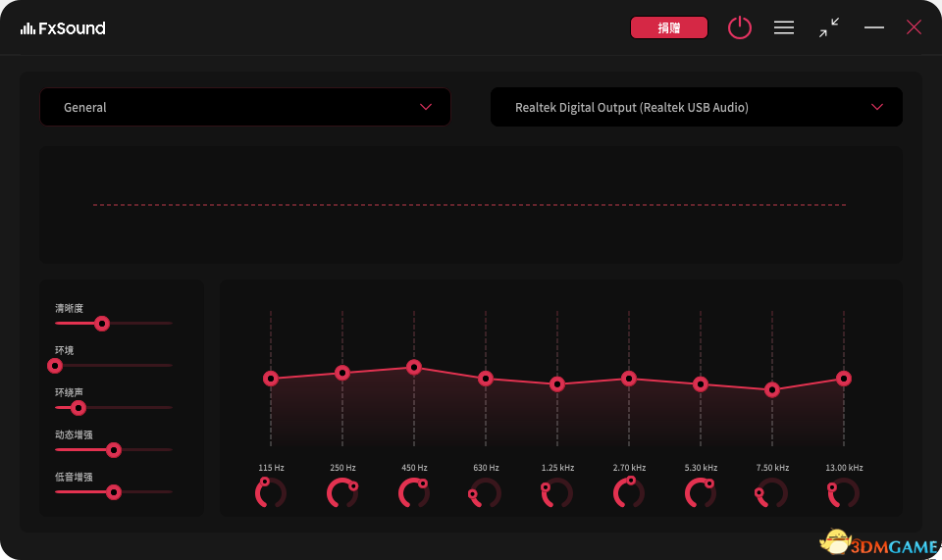This screenshot has width=942, height=560.
Task: Expand the Realtek Digital Output device dropdown
Action: pyautogui.click(x=696, y=107)
